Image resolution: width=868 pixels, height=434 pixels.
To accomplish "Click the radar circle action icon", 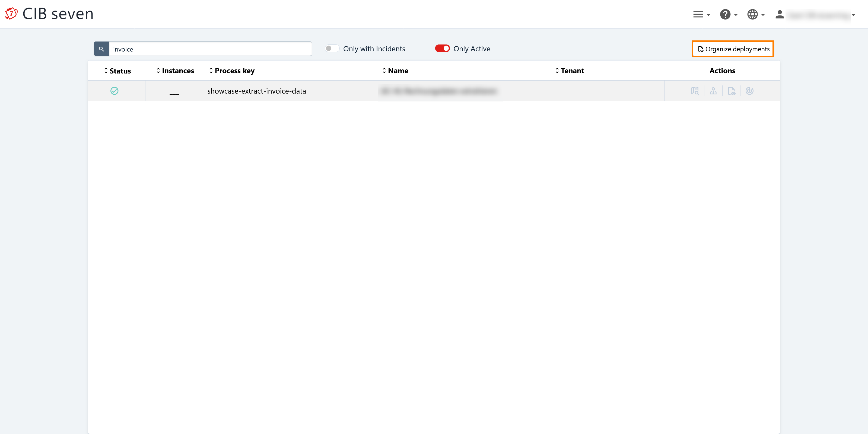I will 749,91.
